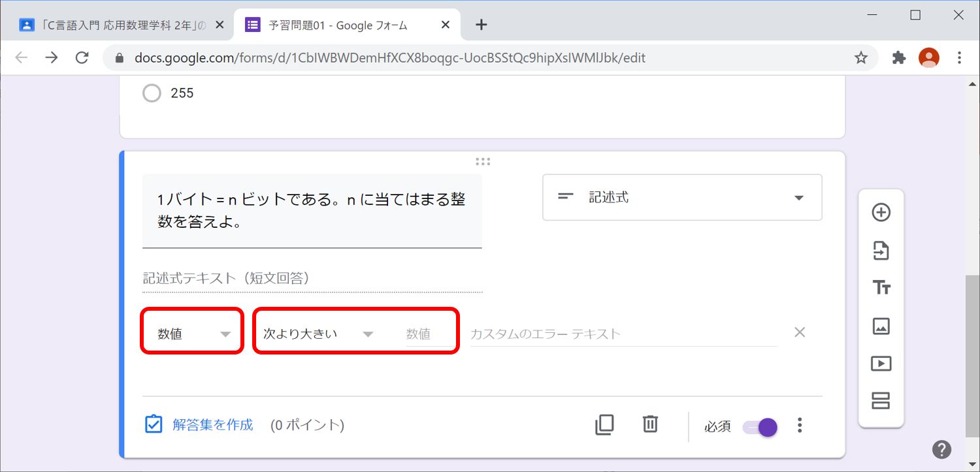Image resolution: width=980 pixels, height=472 pixels.
Task: Go back to the previous page
Action: tap(22, 57)
